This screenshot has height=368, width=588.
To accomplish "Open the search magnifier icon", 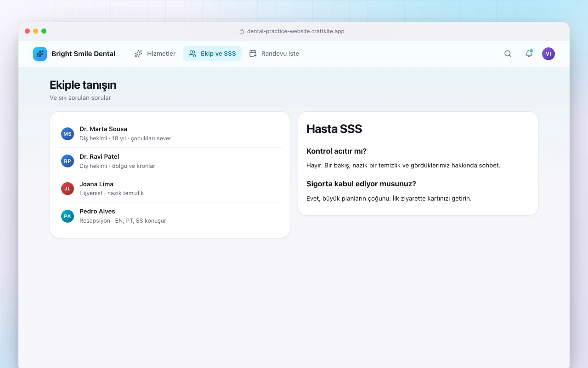I will (x=508, y=54).
